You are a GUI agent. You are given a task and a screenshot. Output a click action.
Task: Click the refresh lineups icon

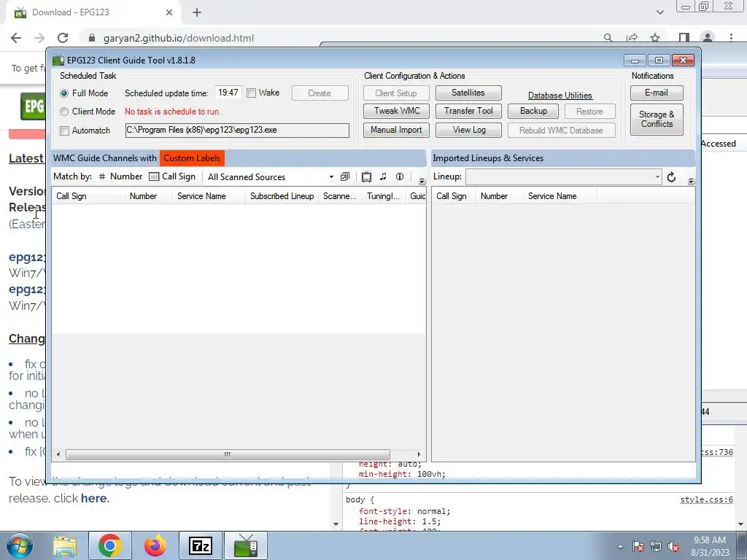pyautogui.click(x=671, y=177)
